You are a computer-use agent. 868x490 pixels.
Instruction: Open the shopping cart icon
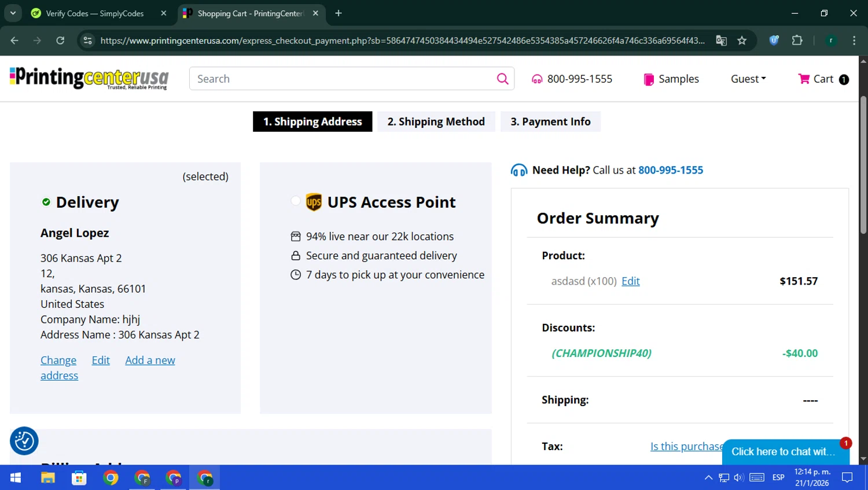coord(804,79)
